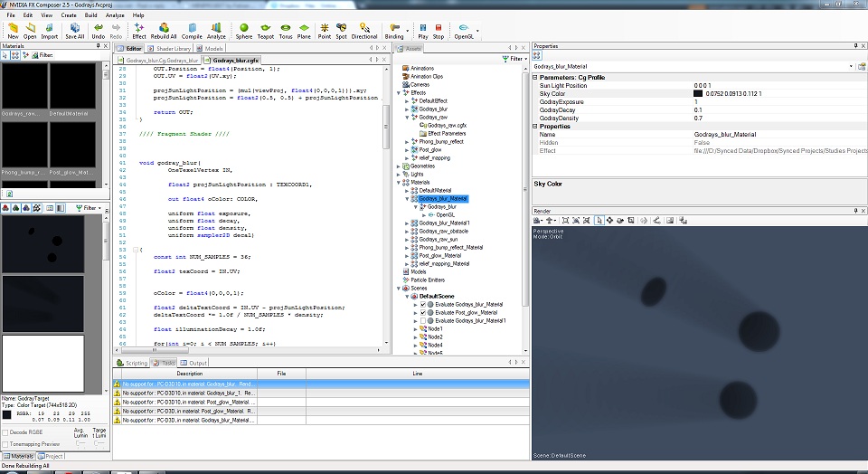Switch to the Output tab

click(x=195, y=363)
